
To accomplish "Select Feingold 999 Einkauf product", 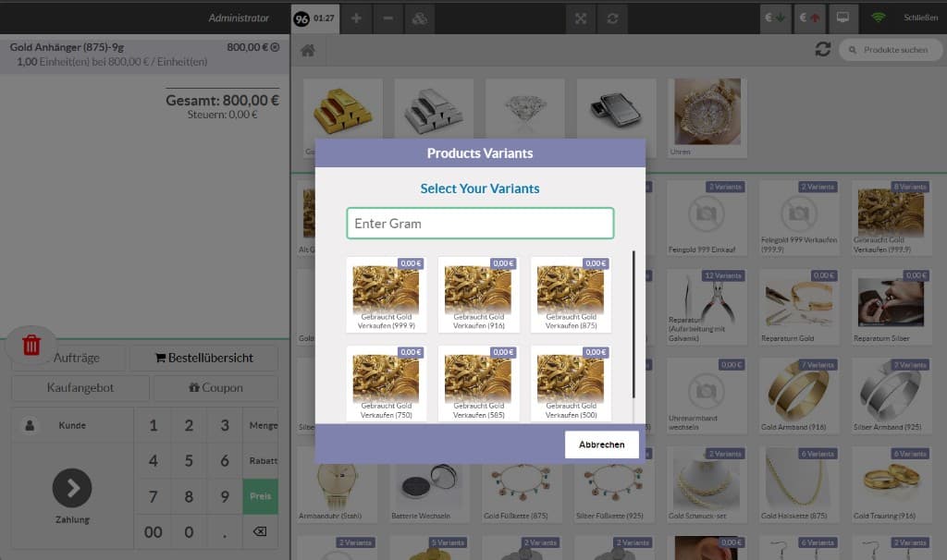I will [706, 218].
